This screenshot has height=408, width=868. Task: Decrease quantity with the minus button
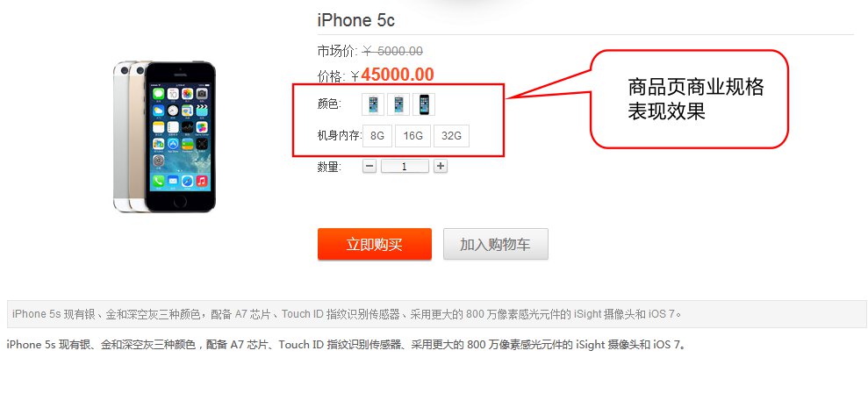(x=369, y=166)
